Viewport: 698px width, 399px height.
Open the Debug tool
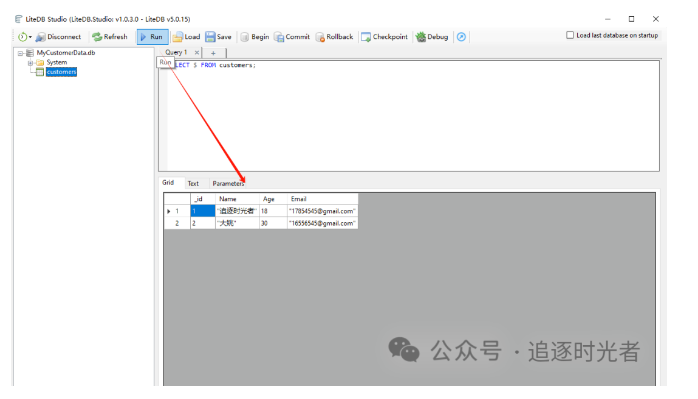point(432,37)
